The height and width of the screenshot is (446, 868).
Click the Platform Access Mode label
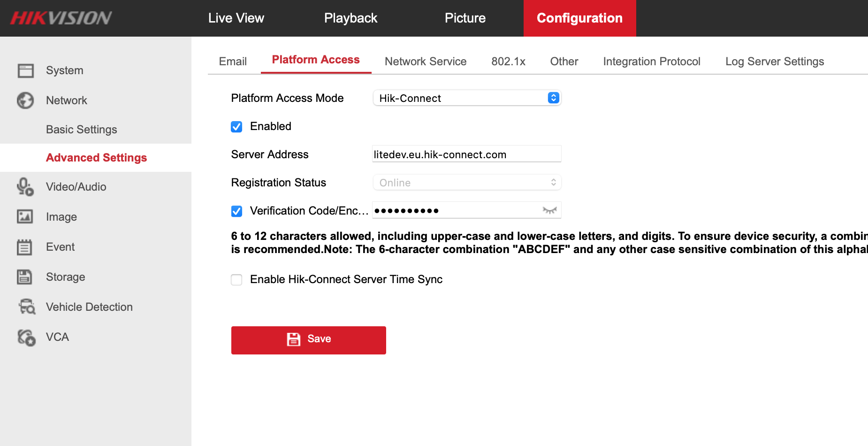point(287,98)
